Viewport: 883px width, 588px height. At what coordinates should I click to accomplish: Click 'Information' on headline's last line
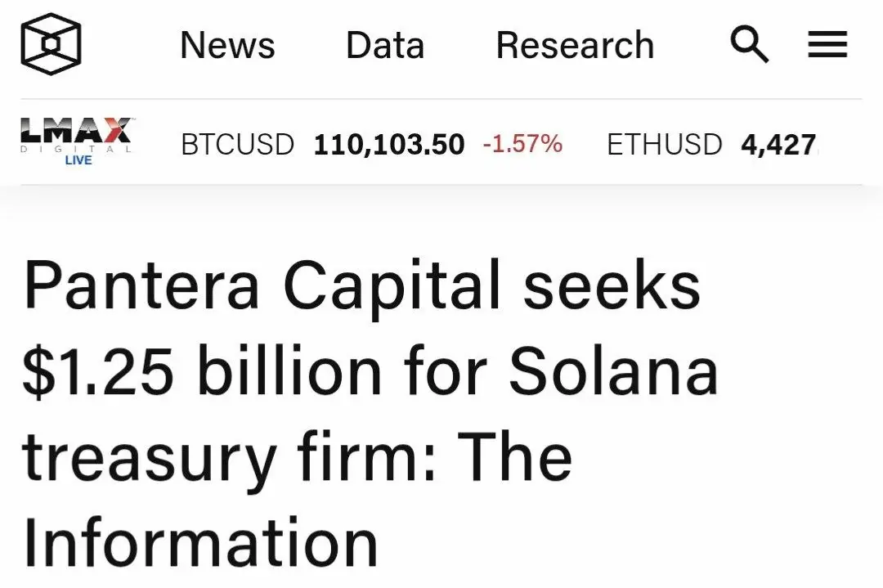(x=200, y=542)
